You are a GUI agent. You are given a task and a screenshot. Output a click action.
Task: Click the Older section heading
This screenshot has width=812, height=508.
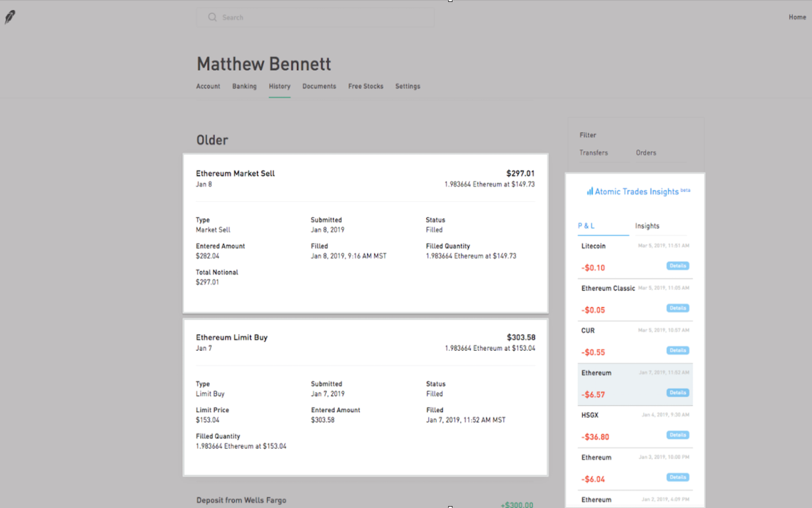212,140
